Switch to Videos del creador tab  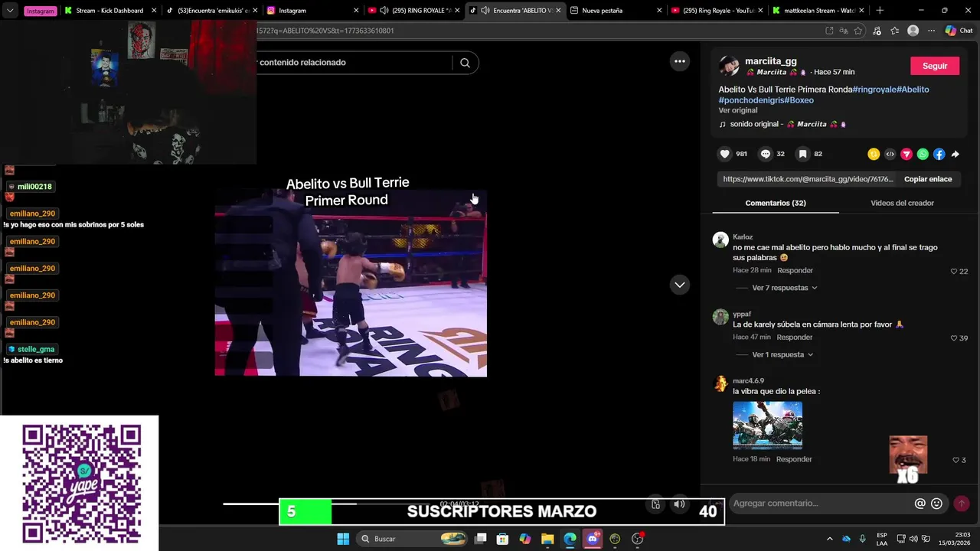[x=902, y=203]
